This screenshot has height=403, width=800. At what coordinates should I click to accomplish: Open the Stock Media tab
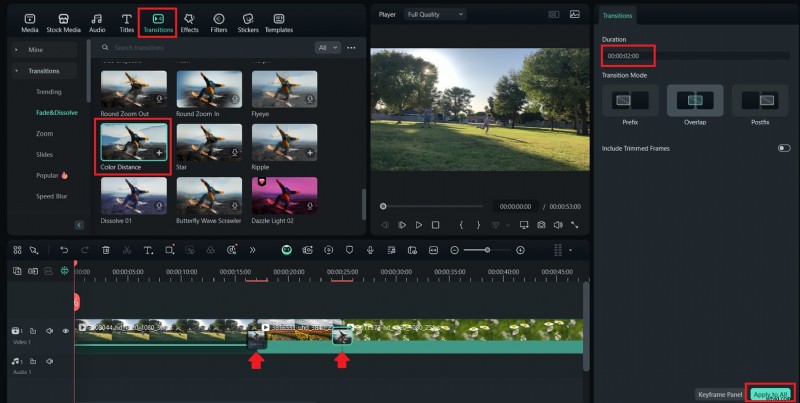63,23
